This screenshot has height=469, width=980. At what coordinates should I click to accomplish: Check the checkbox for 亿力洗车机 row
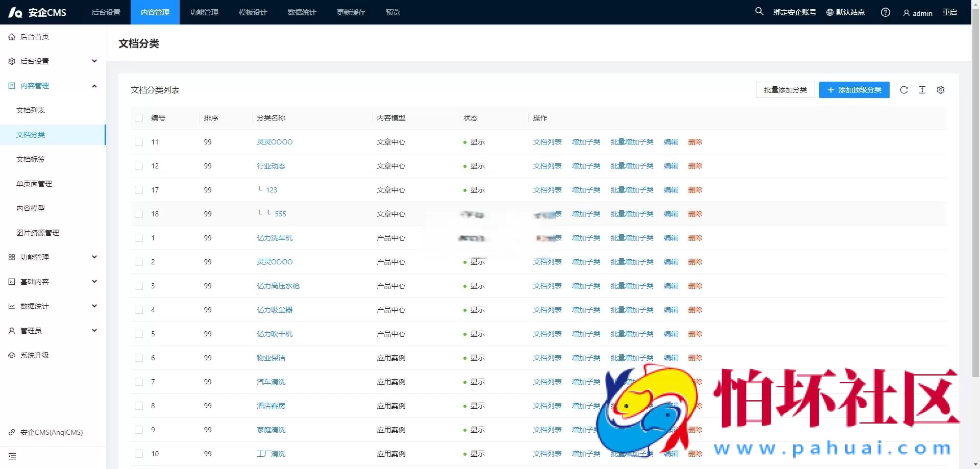pyautogui.click(x=138, y=238)
